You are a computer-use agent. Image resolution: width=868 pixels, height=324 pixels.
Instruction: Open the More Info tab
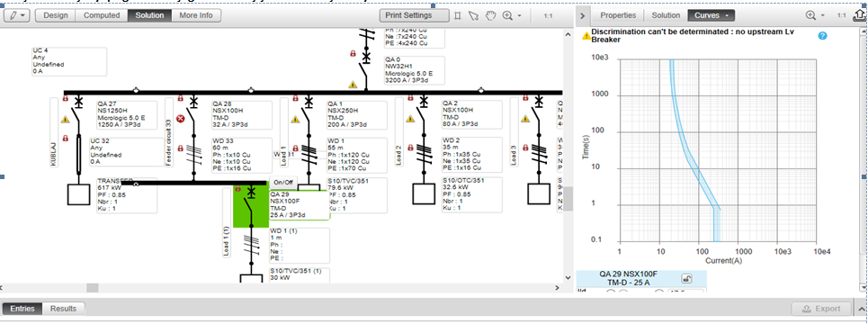(196, 15)
